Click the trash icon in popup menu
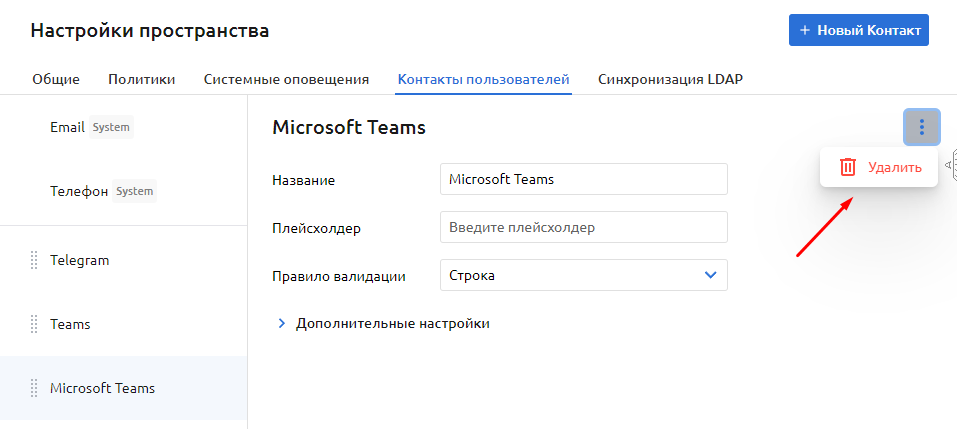Image resolution: width=957 pixels, height=429 pixels. tap(848, 167)
